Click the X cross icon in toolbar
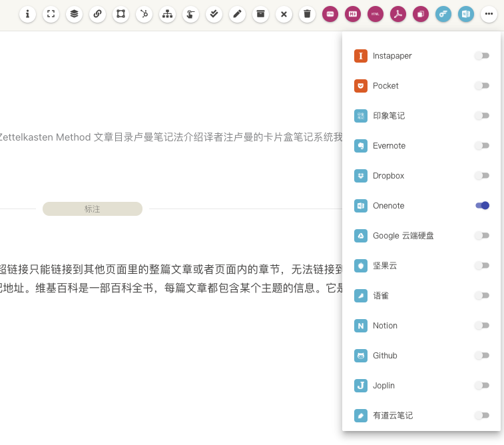The width and height of the screenshot is (504, 445). point(284,14)
